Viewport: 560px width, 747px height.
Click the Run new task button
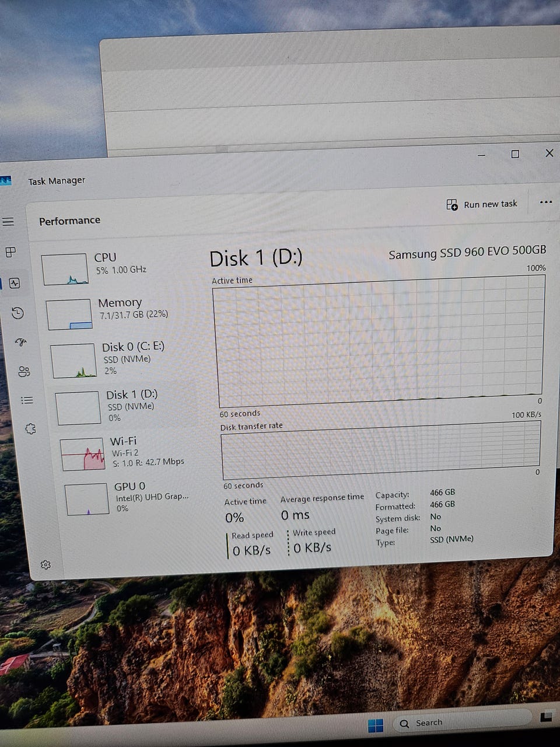482,204
